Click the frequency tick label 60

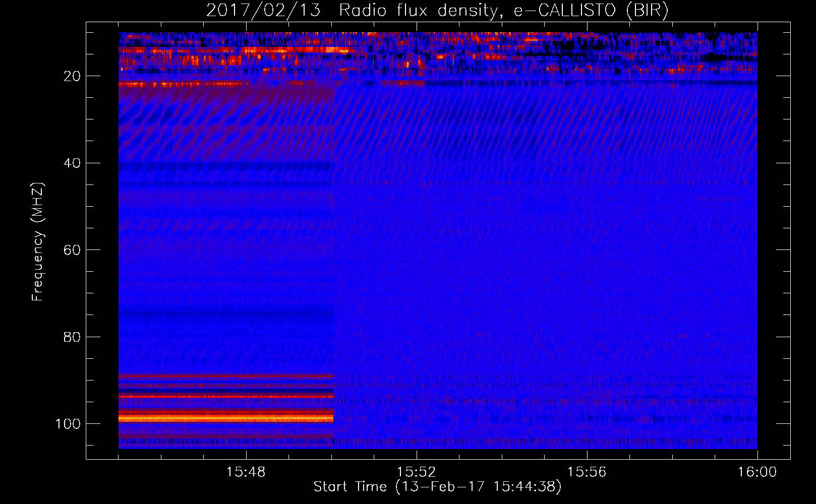(72, 250)
